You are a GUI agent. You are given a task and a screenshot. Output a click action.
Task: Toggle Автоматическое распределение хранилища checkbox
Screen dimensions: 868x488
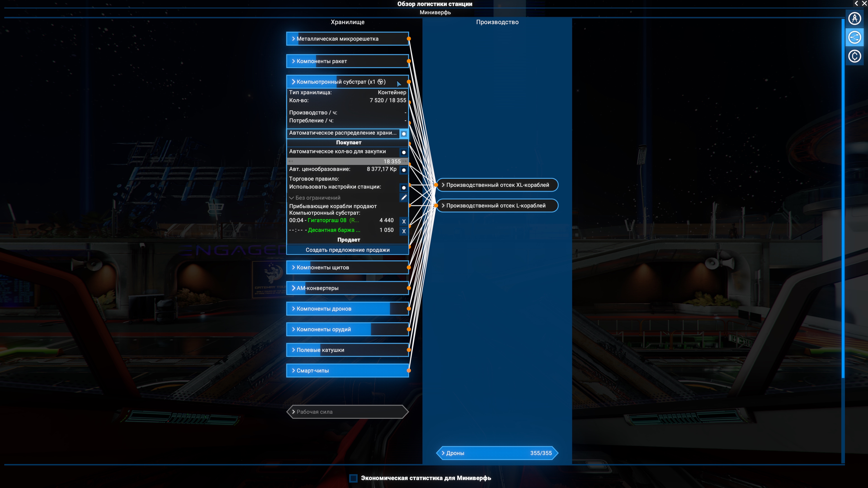(404, 134)
